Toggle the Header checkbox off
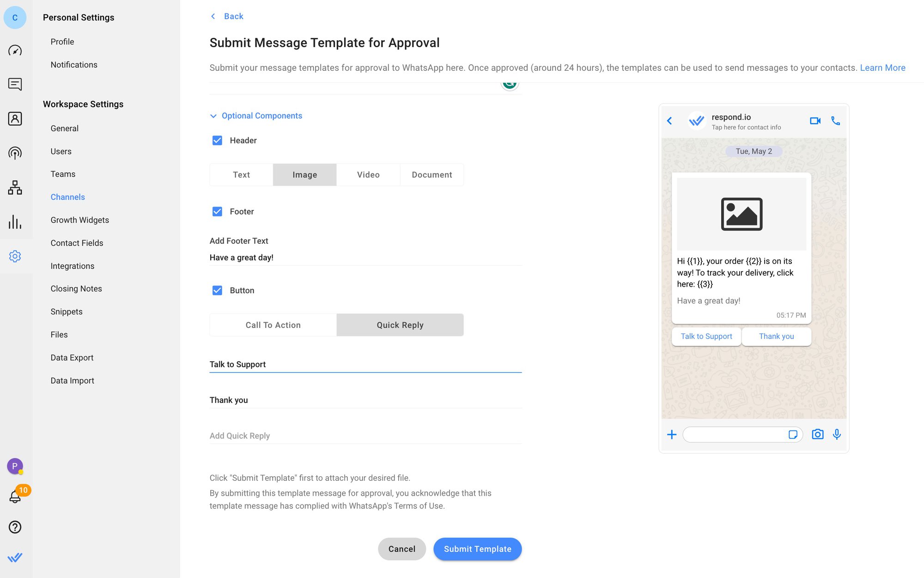Viewport: 924px width, 578px height. click(x=218, y=140)
